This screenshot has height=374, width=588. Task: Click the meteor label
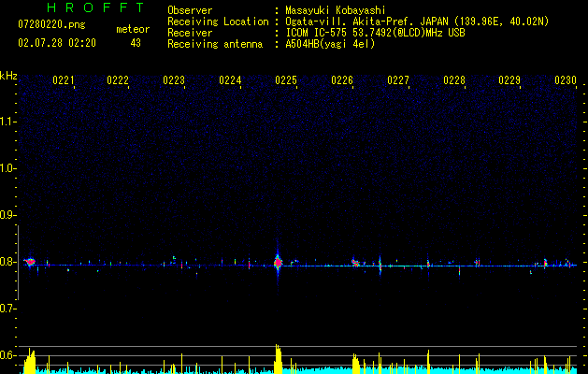133,29
